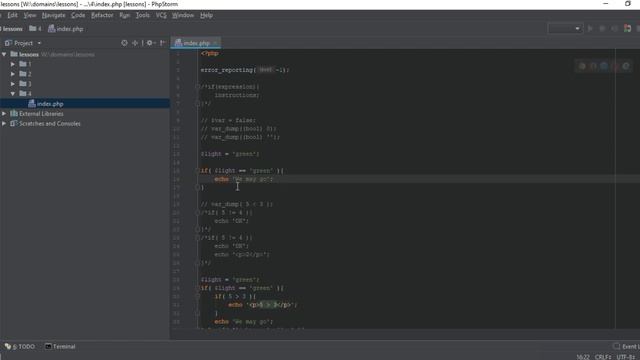Click the colored Project Structure icon in toolbar
640x360 pixels.
(x=627, y=29)
